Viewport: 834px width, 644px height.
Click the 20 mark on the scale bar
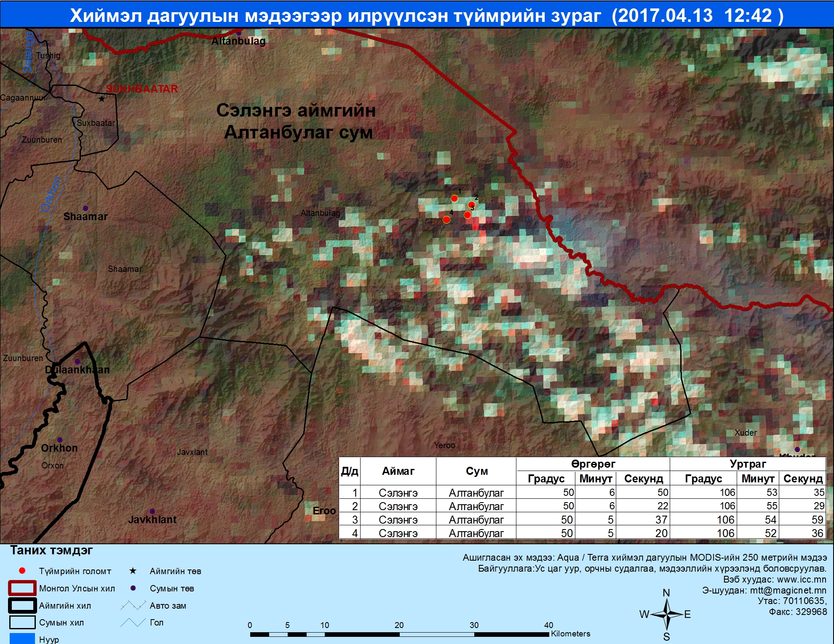(x=399, y=625)
